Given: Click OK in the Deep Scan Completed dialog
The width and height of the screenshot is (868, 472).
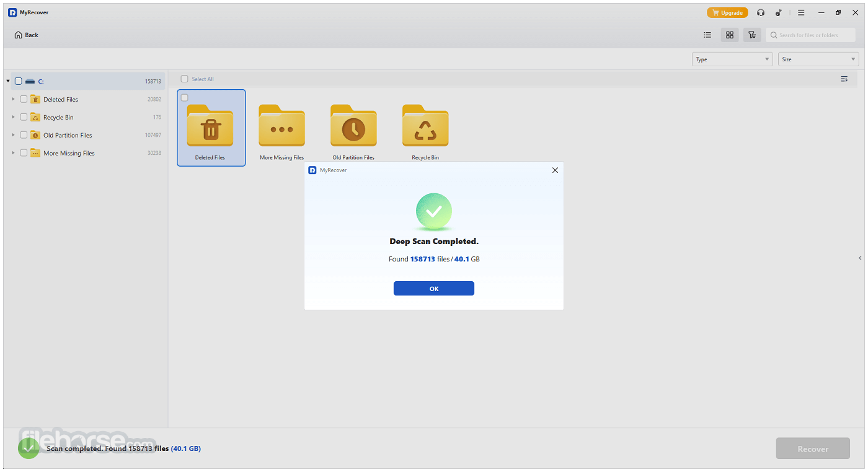Looking at the screenshot, I should click(x=434, y=289).
